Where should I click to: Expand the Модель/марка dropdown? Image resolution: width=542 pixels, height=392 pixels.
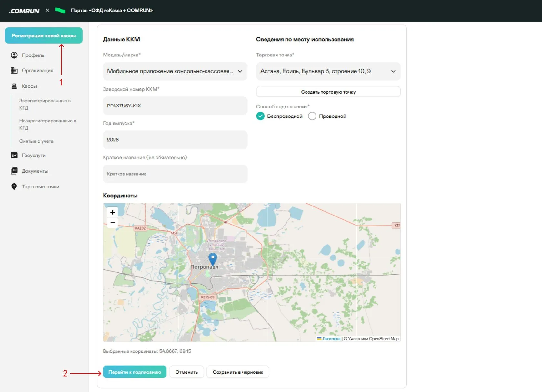175,71
